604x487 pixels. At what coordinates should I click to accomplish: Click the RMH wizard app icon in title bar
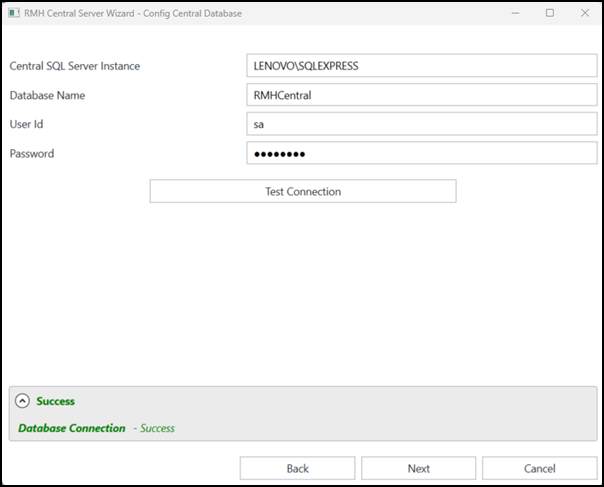14,13
